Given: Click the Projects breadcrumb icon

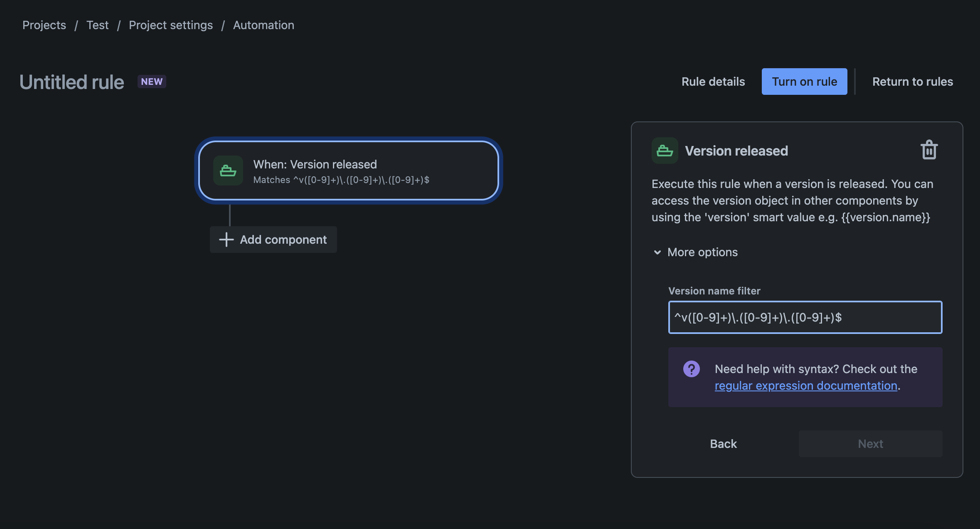Looking at the screenshot, I should click(44, 24).
